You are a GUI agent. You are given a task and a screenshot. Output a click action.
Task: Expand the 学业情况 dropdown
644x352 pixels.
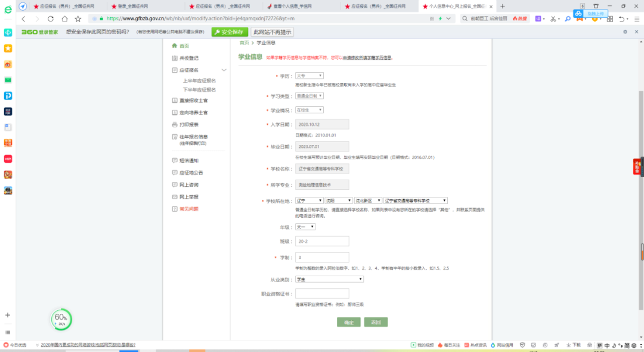pos(309,110)
